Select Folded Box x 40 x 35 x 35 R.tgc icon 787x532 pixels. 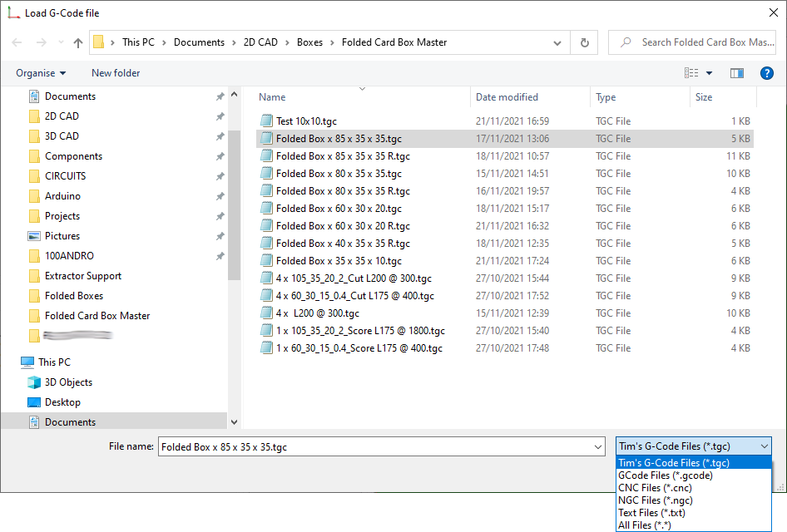pos(266,244)
